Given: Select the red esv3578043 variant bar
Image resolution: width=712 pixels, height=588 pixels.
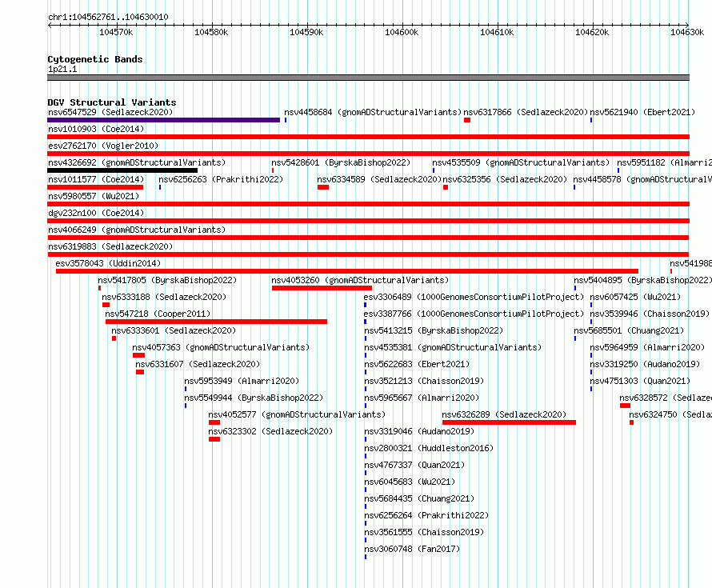Looking at the screenshot, I should 347,271.
